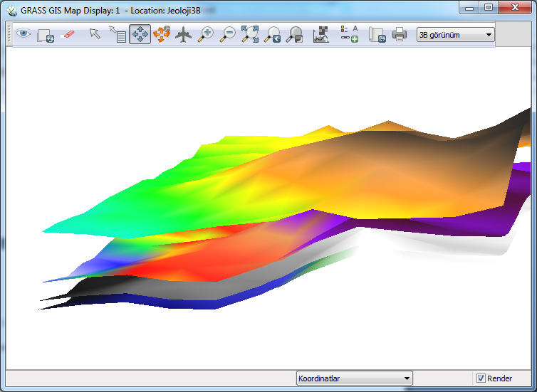537x392 pixels.
Task: Print the map display
Action: 400,34
